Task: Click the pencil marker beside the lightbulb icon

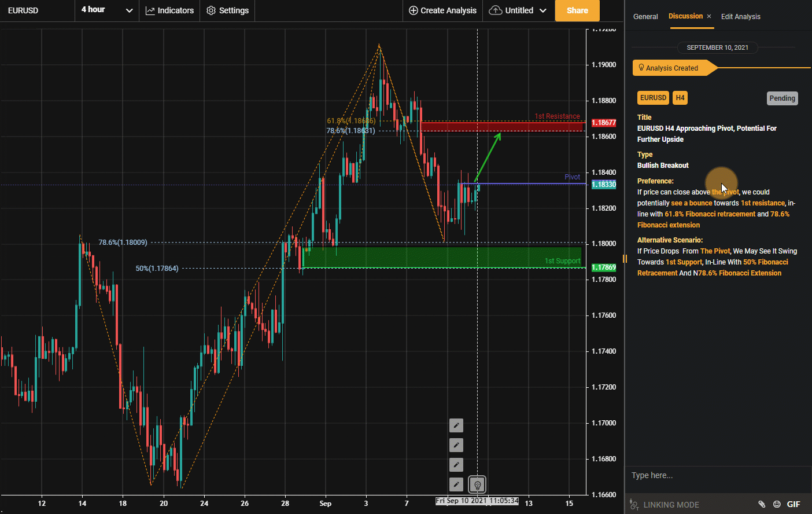Action: tap(456, 484)
